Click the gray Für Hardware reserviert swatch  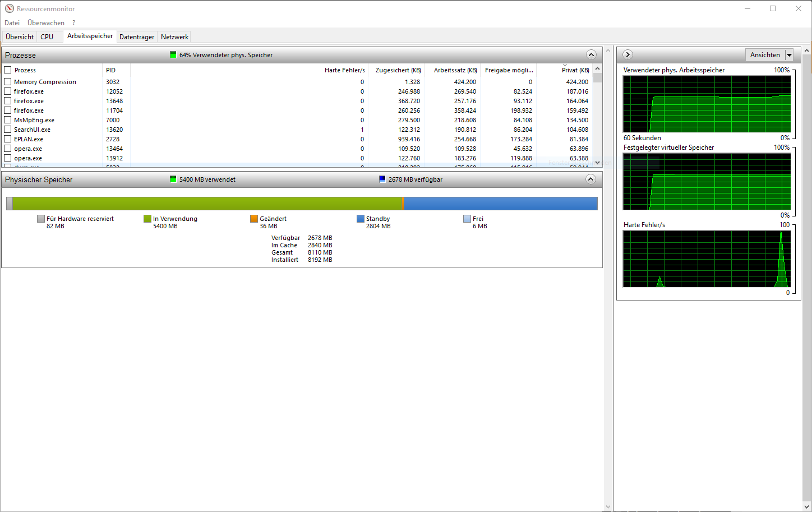tap(41, 219)
